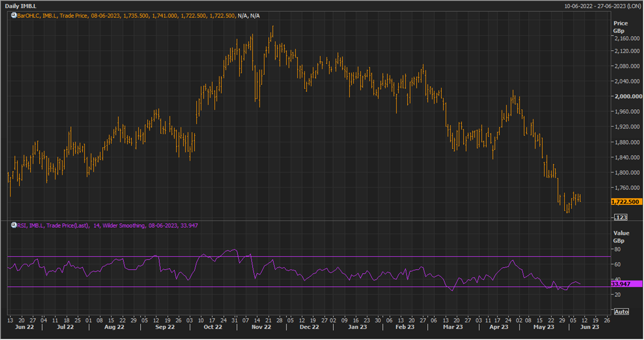Viewport: 644px width, 340px height.
Task: Click the Oct 22 month label
Action: 213,327
